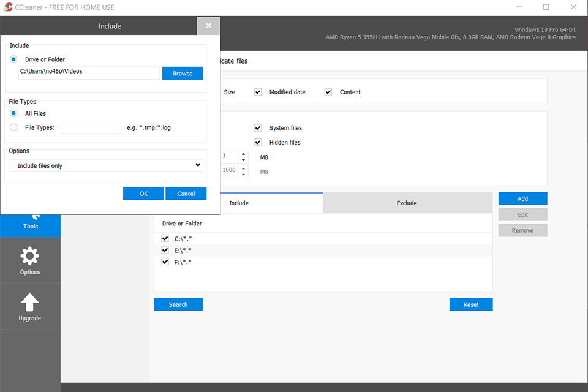Click the CCleaner logo in the title bar
The height and width of the screenshot is (392, 588).
(x=7, y=7)
